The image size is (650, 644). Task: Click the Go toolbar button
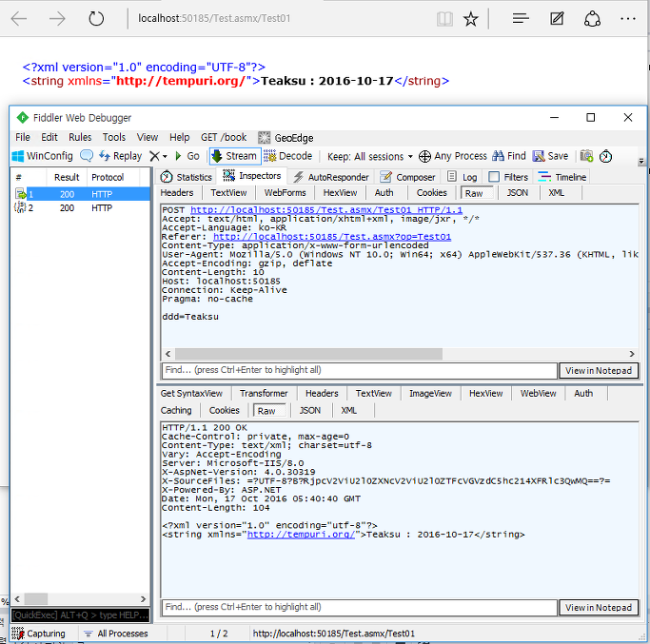pyautogui.click(x=187, y=156)
